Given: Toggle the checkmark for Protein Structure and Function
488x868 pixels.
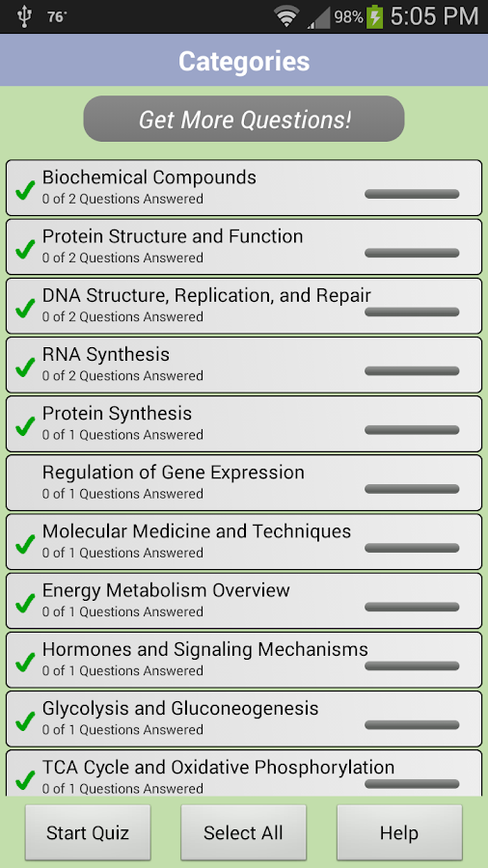Looking at the screenshot, I should [x=25, y=250].
